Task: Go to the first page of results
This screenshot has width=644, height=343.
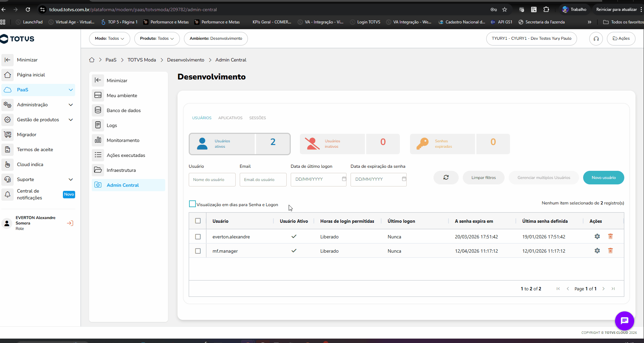Action: click(558, 289)
